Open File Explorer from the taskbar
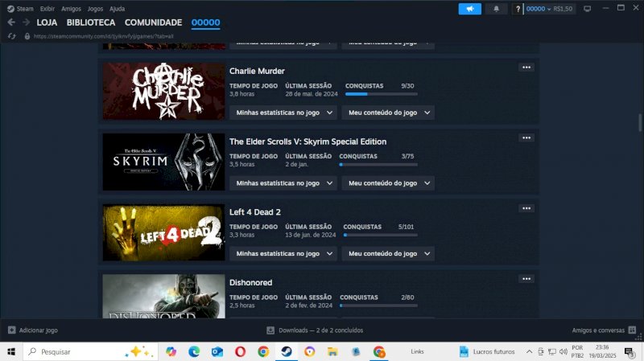Image resolution: width=644 pixels, height=361 pixels. tap(332, 351)
